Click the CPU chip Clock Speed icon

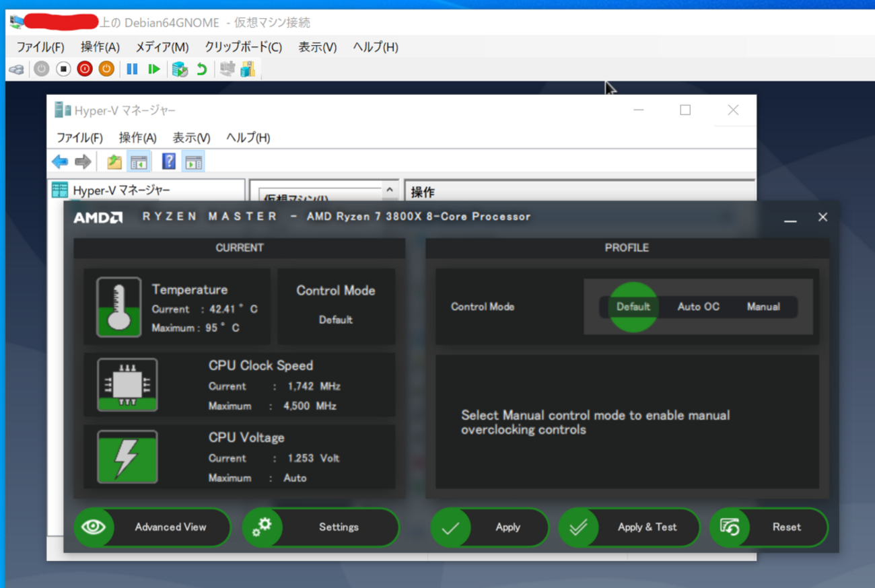pos(127,385)
